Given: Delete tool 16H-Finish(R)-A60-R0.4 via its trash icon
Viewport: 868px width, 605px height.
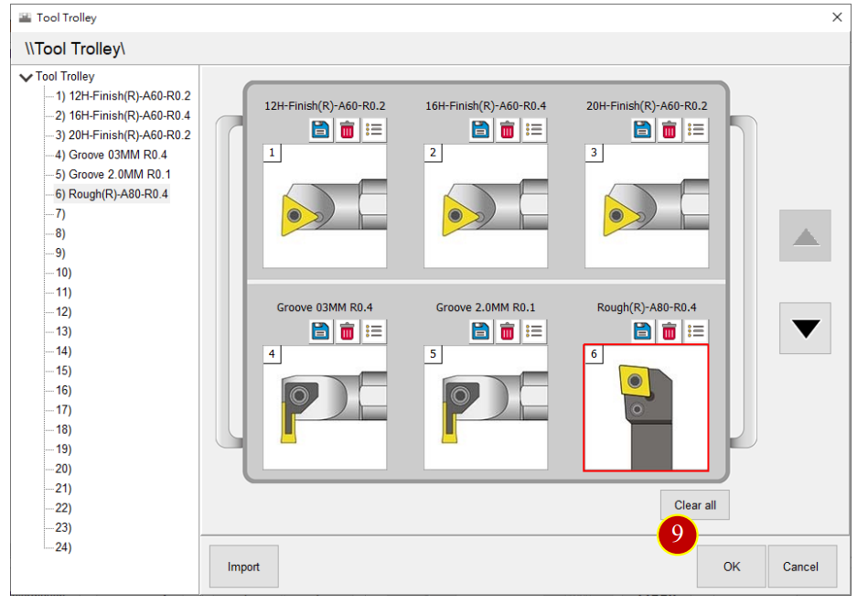Looking at the screenshot, I should tap(507, 130).
